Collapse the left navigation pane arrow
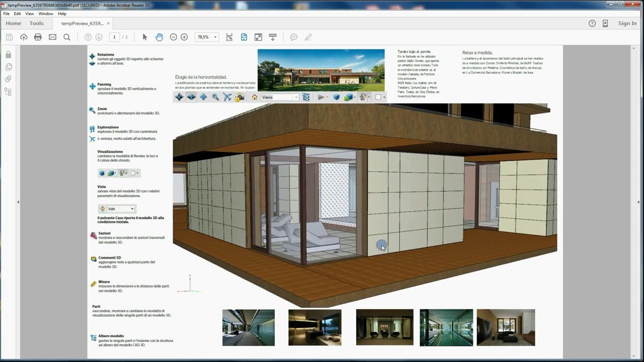This screenshot has width=644, height=362. click(x=18, y=202)
